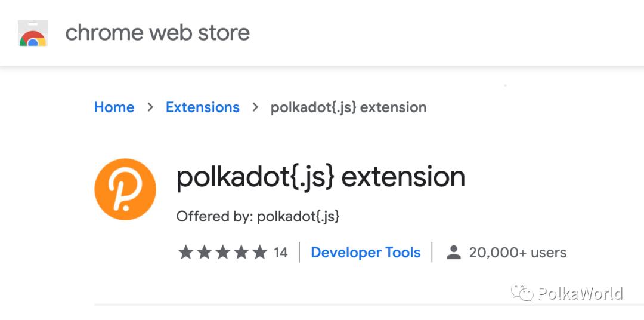The width and height of the screenshot is (644, 320).
Task: Click the first rating star
Action: coord(186,253)
